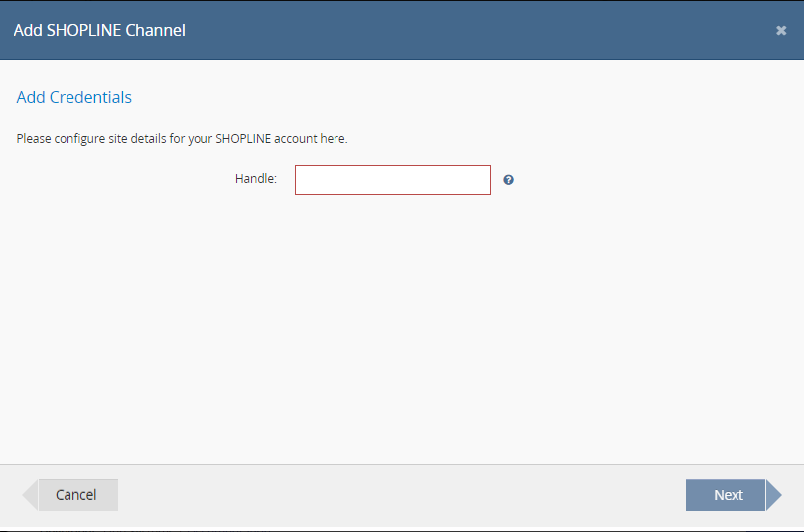Click the Handle field label
804x532 pixels.
[256, 179]
